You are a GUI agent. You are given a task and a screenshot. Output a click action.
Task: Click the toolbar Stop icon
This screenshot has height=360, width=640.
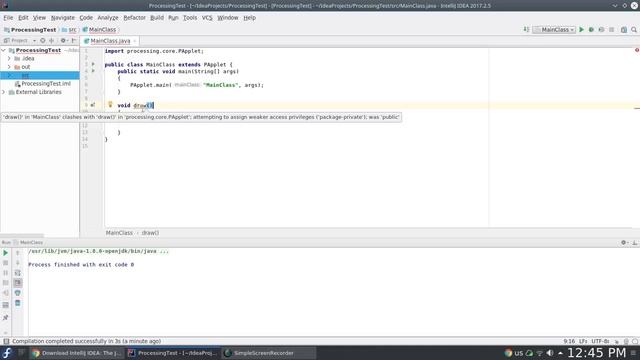pyautogui.click(x=611, y=29)
